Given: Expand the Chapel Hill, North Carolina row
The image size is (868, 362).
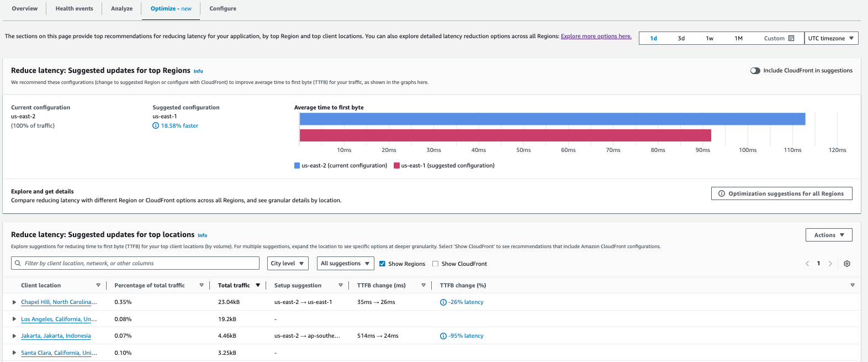Looking at the screenshot, I should click(x=14, y=302).
